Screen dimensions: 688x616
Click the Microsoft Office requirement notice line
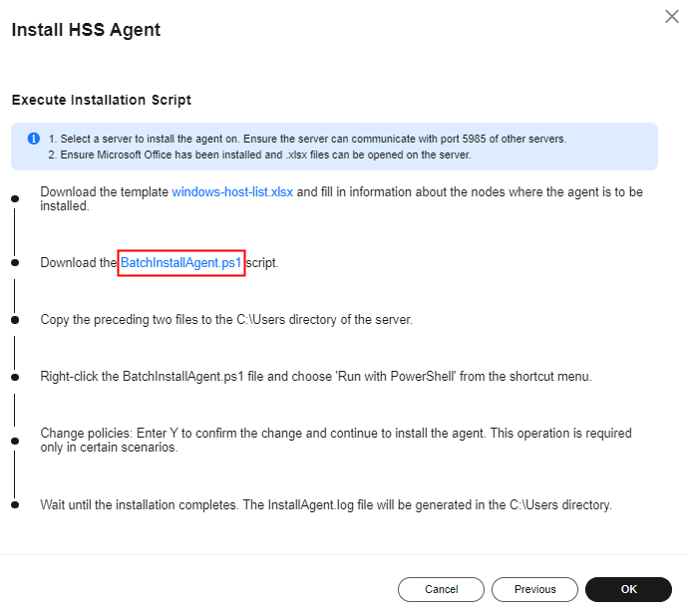(x=260, y=154)
